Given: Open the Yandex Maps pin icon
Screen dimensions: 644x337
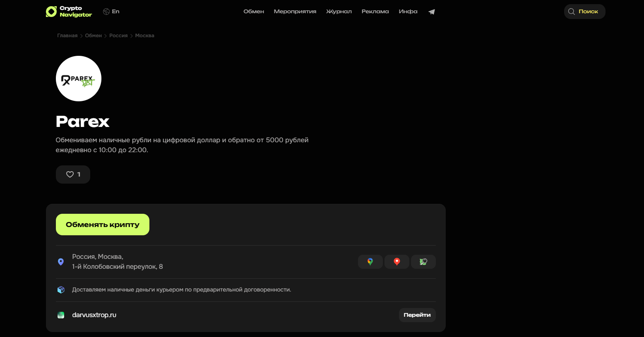Looking at the screenshot, I should (396, 261).
